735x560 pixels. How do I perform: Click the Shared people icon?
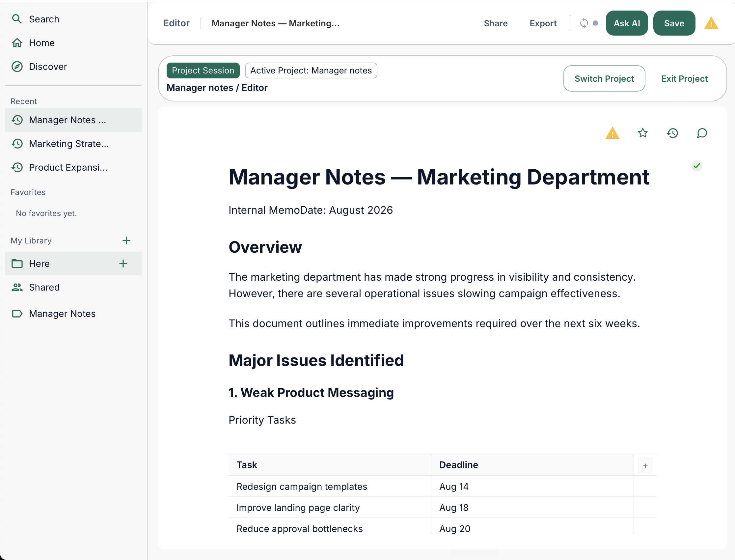click(17, 287)
